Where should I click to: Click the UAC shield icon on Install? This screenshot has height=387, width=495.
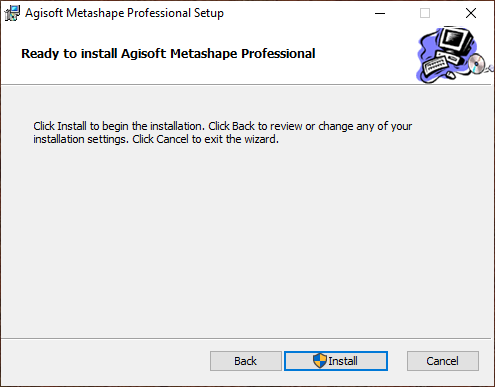click(x=320, y=361)
